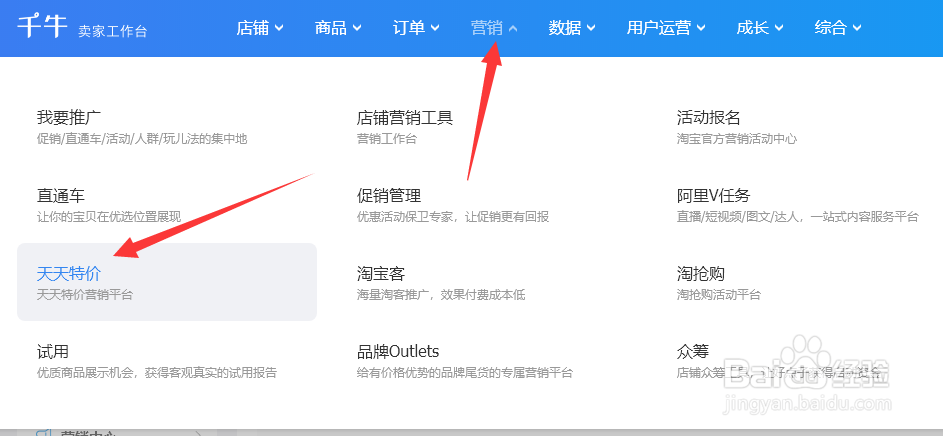Click the description 营销工作台

point(387,139)
